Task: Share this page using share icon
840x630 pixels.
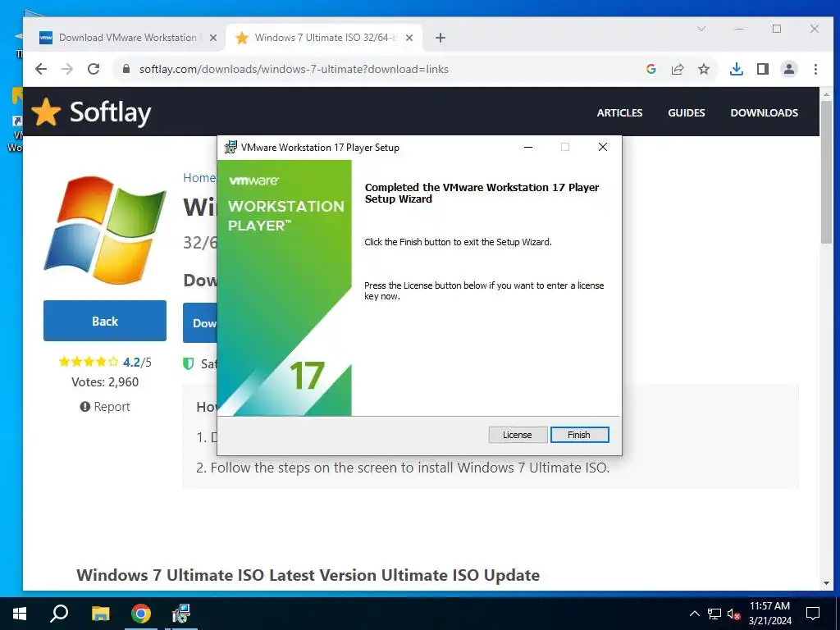Action: 677,69
